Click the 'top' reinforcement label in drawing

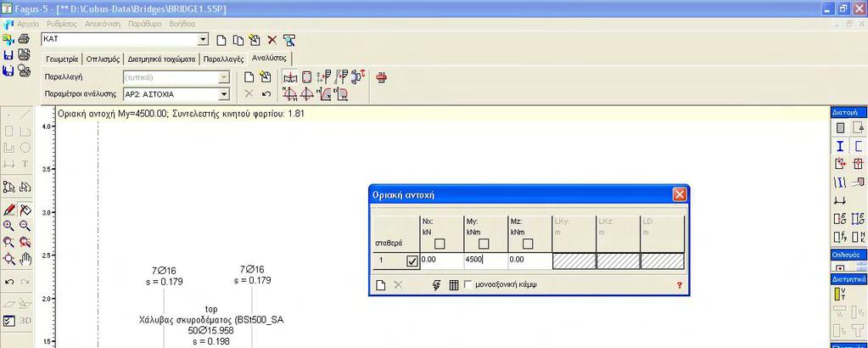tap(211, 309)
